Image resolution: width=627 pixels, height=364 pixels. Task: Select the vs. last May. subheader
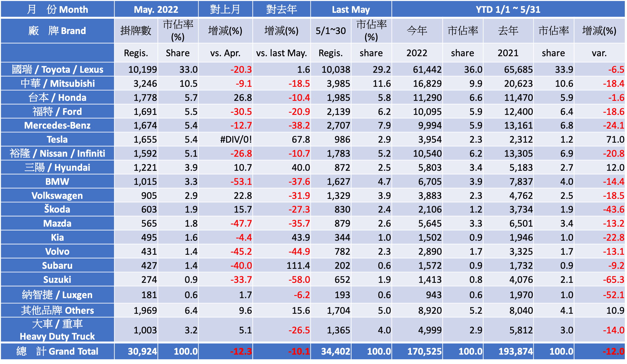pyautogui.click(x=282, y=53)
